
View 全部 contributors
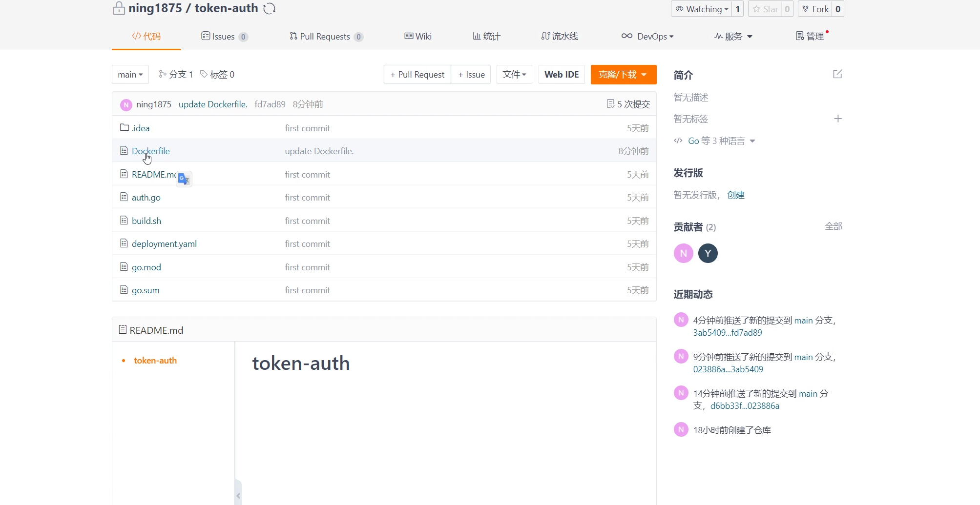834,226
